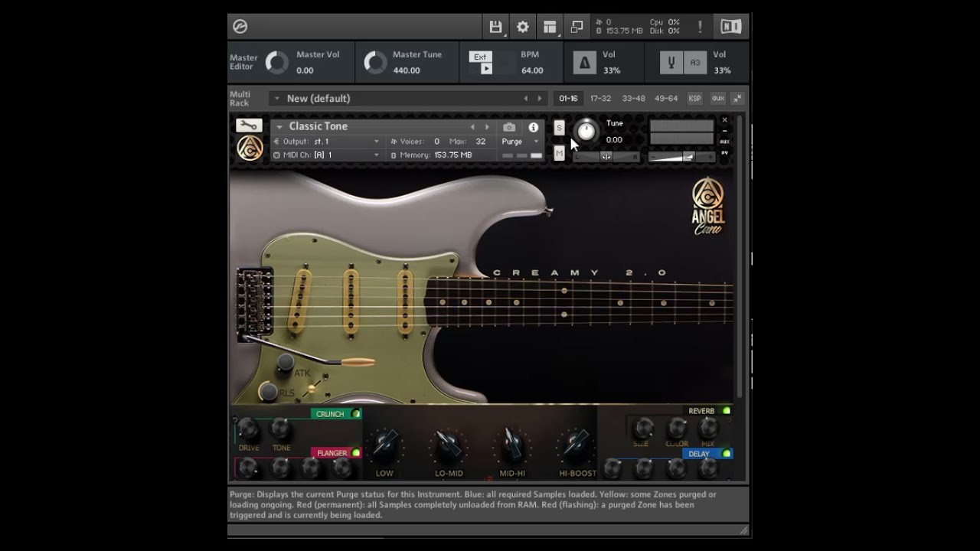Toggle the Ext sync button
Screen dimensions: 980x551
coord(480,57)
